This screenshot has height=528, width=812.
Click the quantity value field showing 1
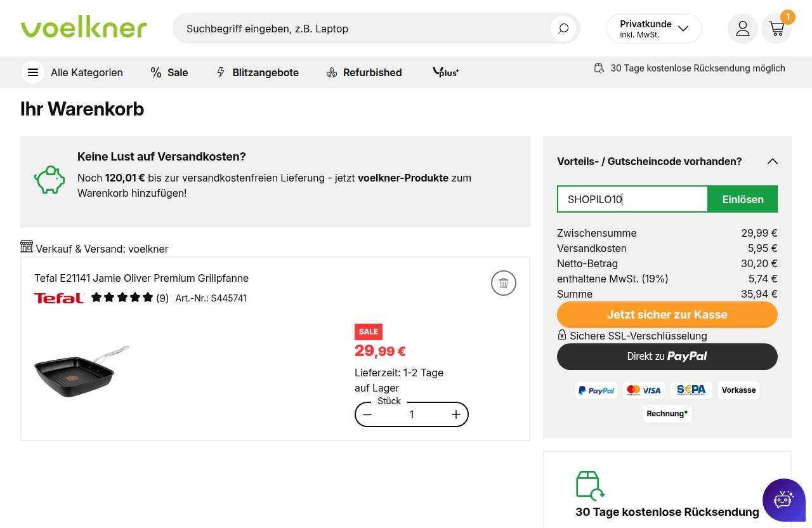pos(412,414)
